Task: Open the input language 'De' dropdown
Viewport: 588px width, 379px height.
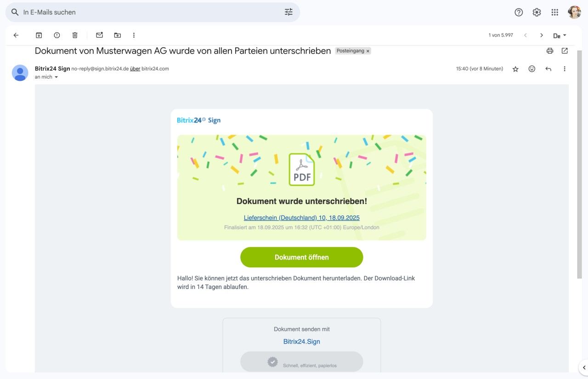Action: click(x=560, y=35)
